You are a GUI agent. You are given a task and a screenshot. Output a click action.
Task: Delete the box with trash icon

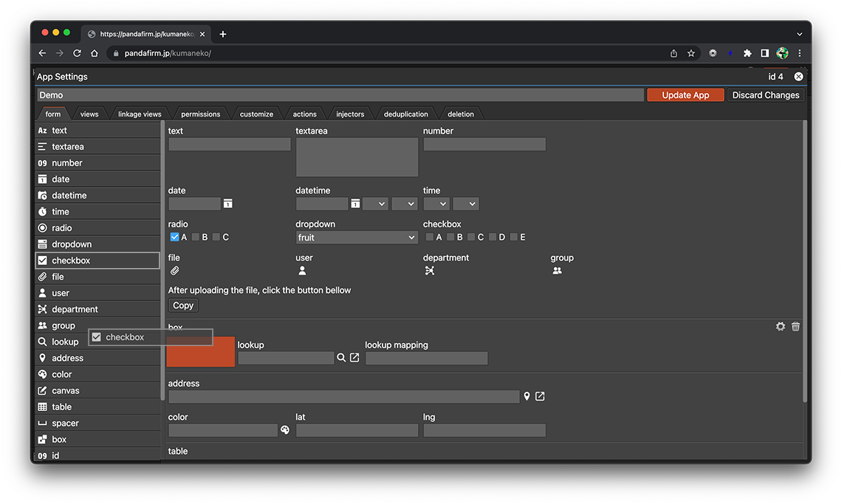(x=795, y=326)
